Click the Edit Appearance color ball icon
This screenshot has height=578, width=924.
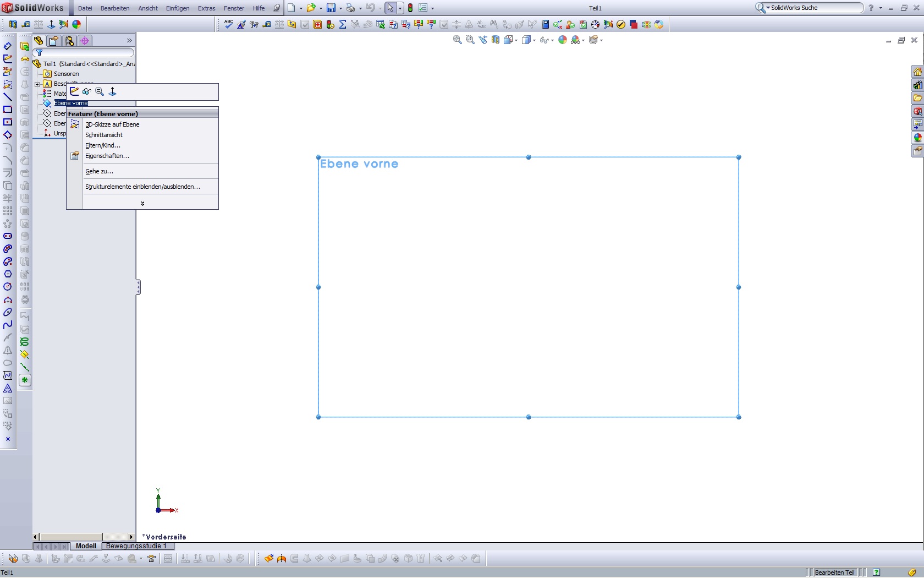pos(562,40)
